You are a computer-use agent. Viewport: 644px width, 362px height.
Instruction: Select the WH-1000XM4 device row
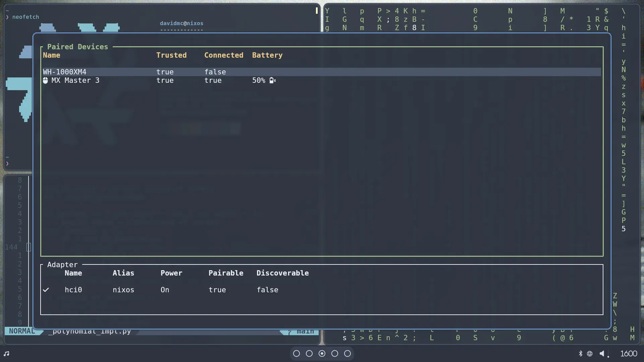pyautogui.click(x=64, y=72)
